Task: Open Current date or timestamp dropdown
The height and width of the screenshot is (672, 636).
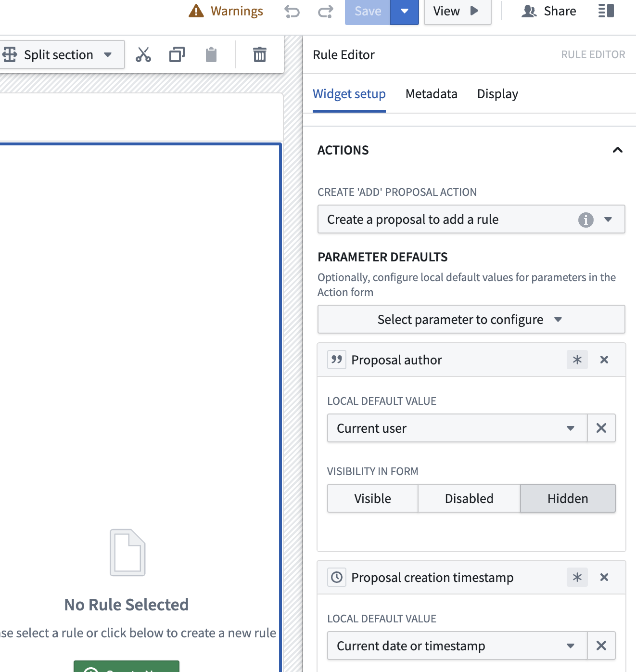Action: tap(457, 646)
